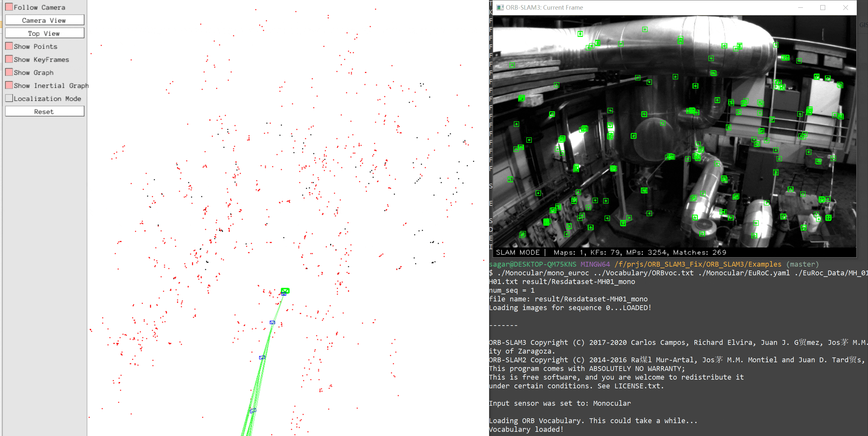Hide keyframes via Show KeyFrames checkbox
Viewport: 868px width, 436px height.
point(9,59)
